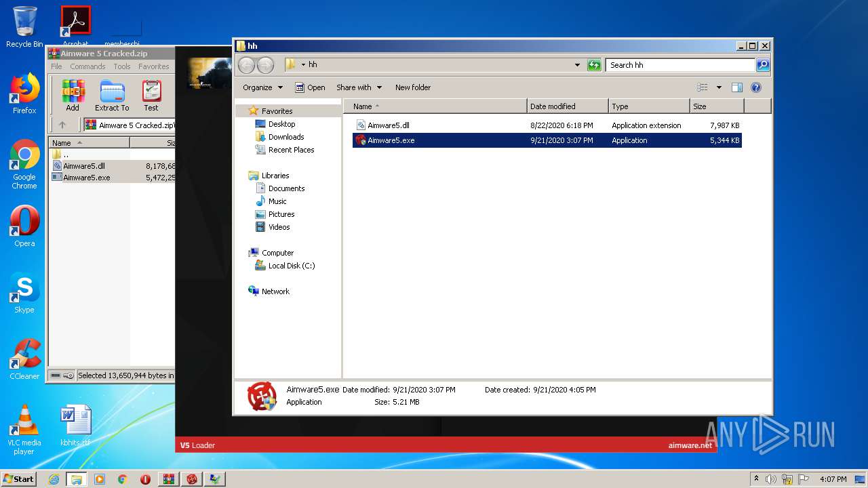The width and height of the screenshot is (868, 488).
Task: Click the WinRAR taskbar button
Action: (x=169, y=479)
